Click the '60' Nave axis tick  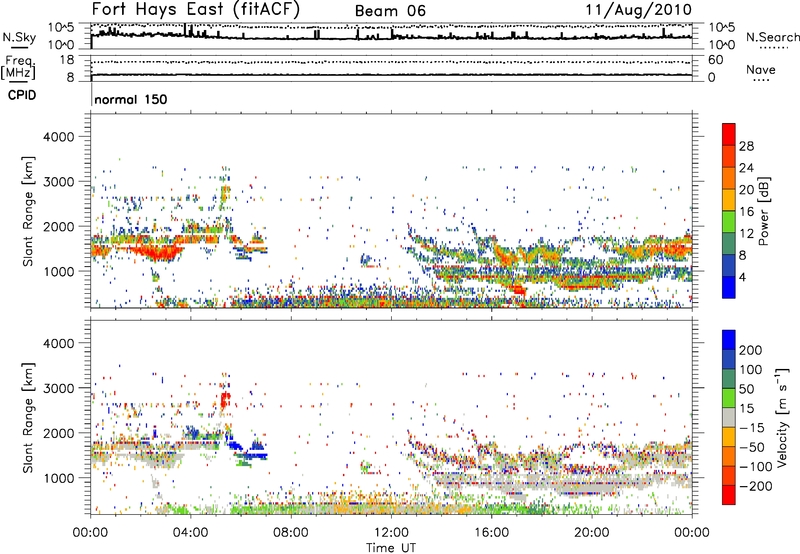716,60
